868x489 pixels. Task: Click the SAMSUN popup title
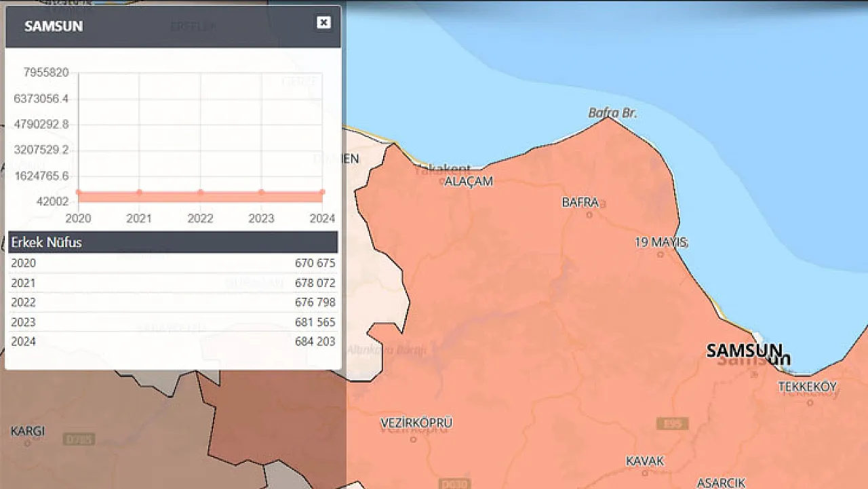(x=54, y=26)
